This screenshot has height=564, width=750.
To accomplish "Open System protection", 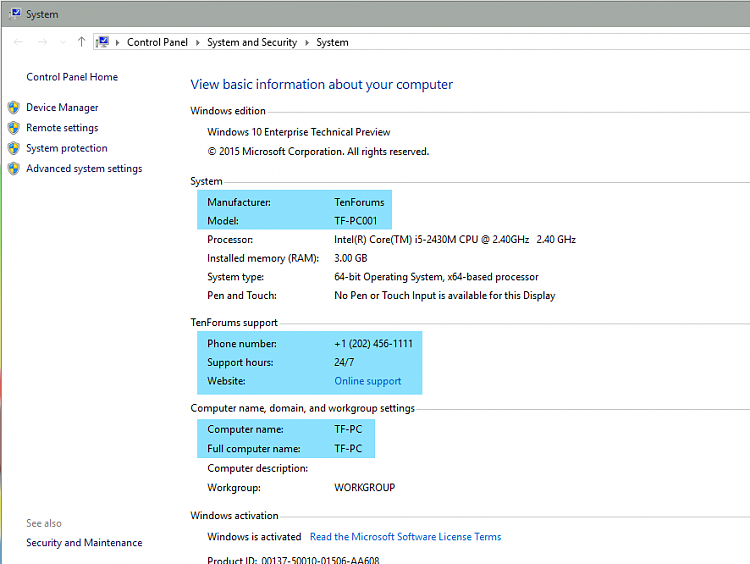I will point(67,148).
